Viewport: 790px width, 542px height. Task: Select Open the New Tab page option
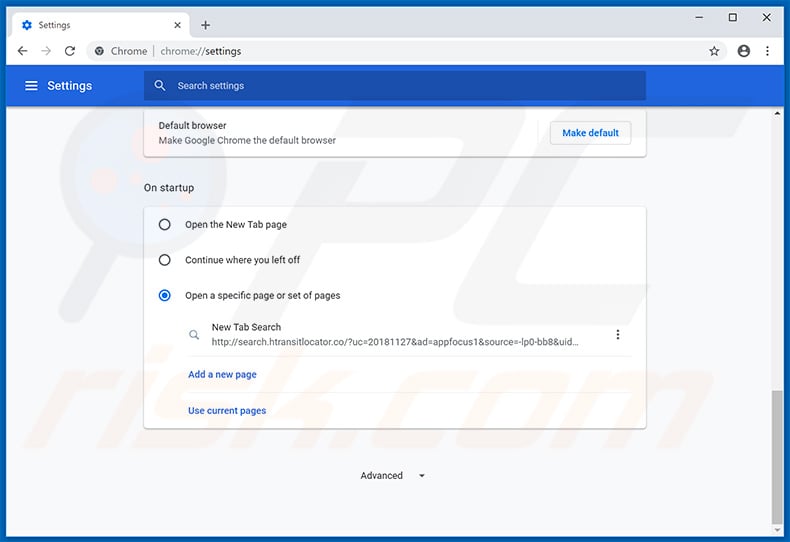click(164, 225)
